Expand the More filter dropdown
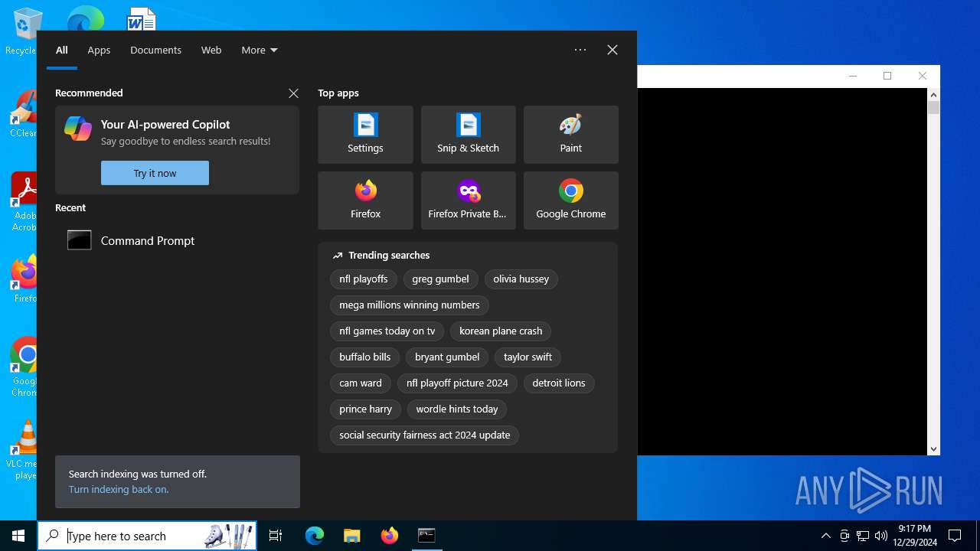The height and width of the screenshot is (551, 980). point(260,50)
